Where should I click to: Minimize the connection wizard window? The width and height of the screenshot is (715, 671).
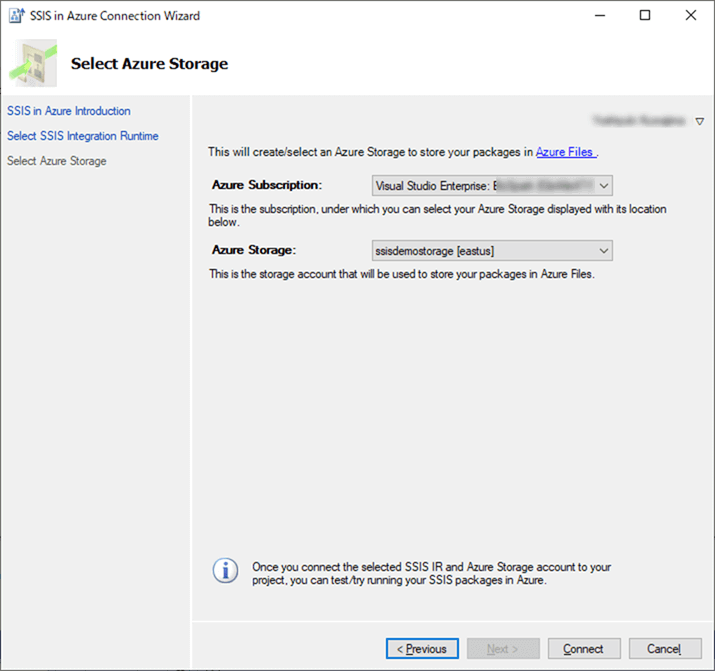click(599, 16)
